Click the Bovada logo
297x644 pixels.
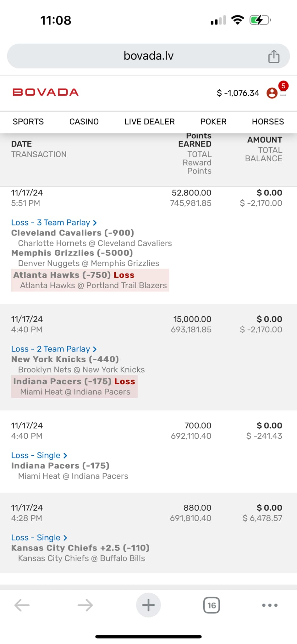46,92
